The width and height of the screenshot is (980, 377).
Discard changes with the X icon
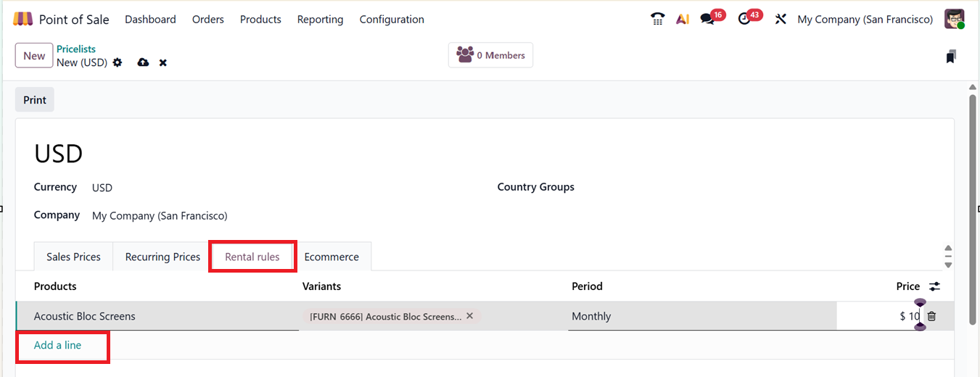(x=163, y=63)
